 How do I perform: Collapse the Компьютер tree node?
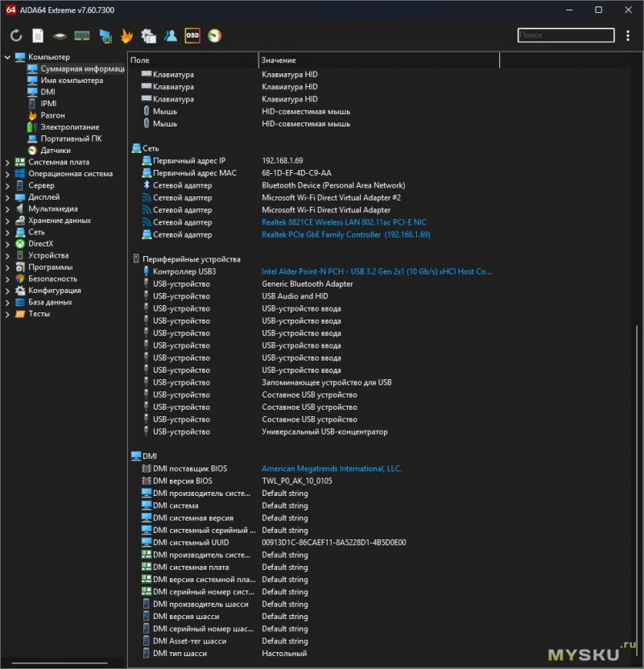pos(7,56)
